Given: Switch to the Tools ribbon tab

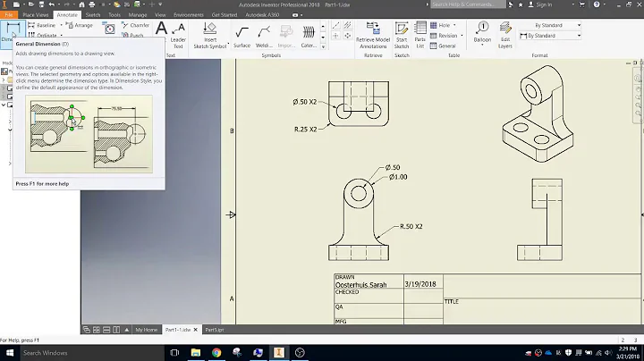Looking at the screenshot, I should (x=114, y=15).
